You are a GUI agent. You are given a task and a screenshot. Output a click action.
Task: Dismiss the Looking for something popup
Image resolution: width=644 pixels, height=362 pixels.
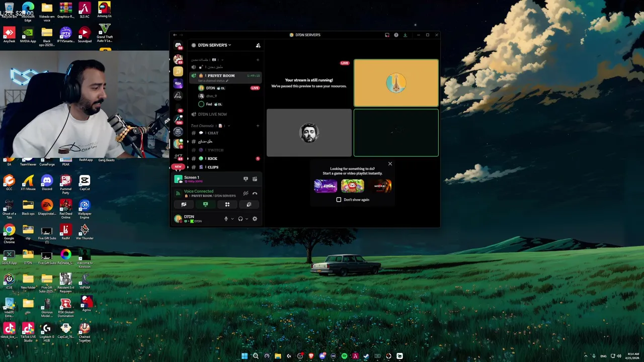390,163
